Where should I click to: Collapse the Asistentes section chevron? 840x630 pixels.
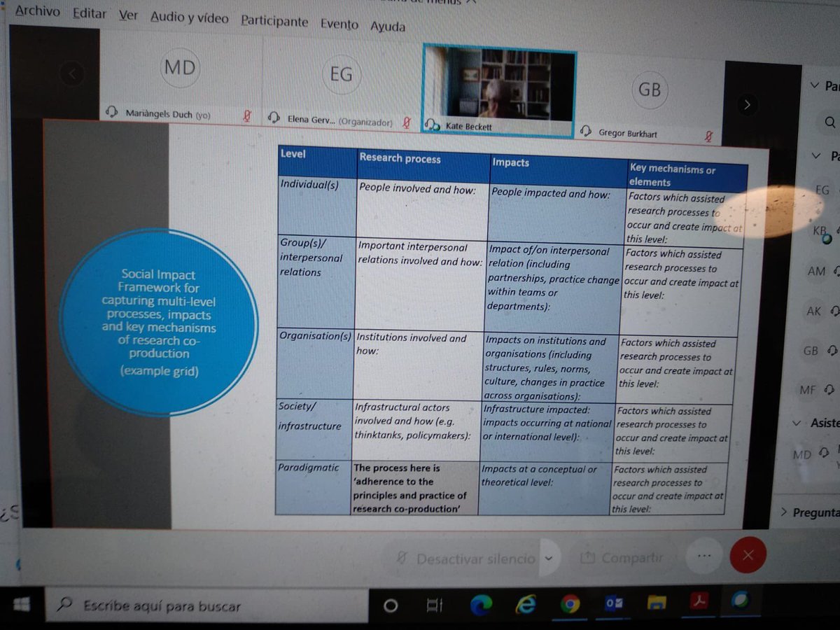[x=797, y=423]
